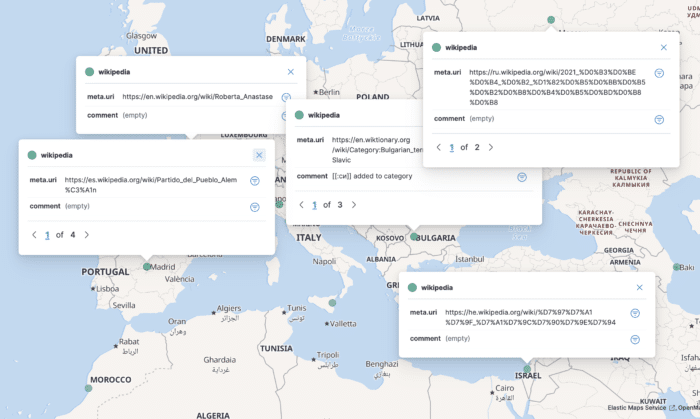
Task: Click the map point above ru.wikipedia tooltip
Action: tap(551, 20)
